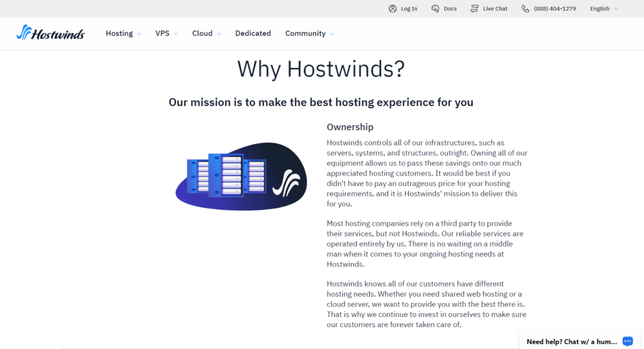Click the mission statement heading
644x349 pixels.
click(321, 102)
